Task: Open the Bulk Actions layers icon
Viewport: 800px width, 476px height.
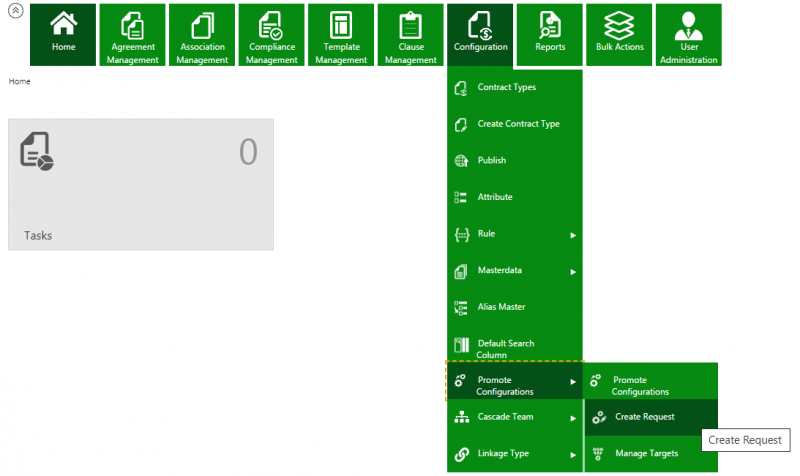Action: (x=619, y=24)
